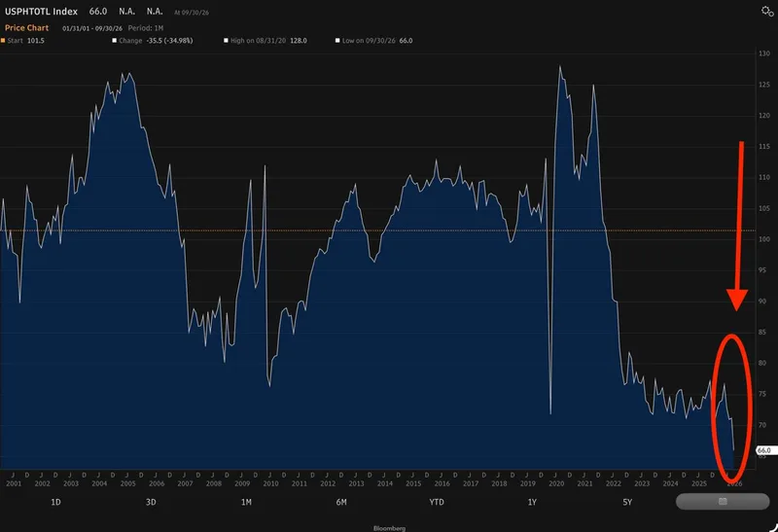Screen dimensions: 778x532
Task: Choose the YTD range option
Action: click(x=437, y=502)
